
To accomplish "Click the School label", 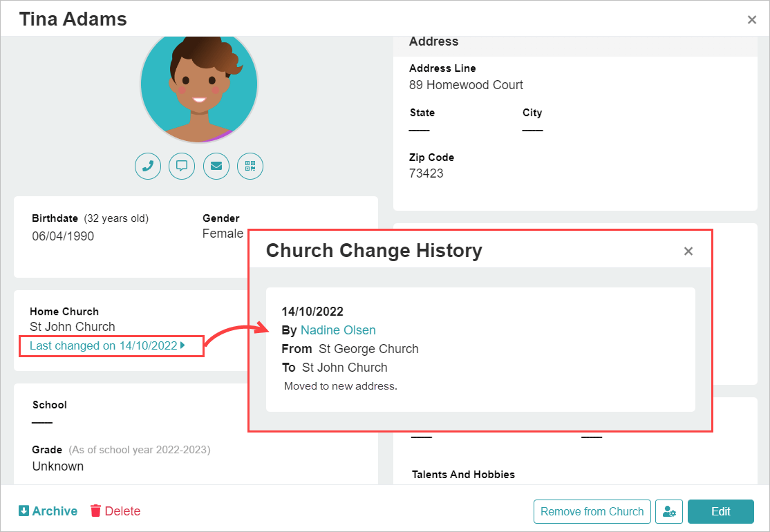I will coord(50,405).
